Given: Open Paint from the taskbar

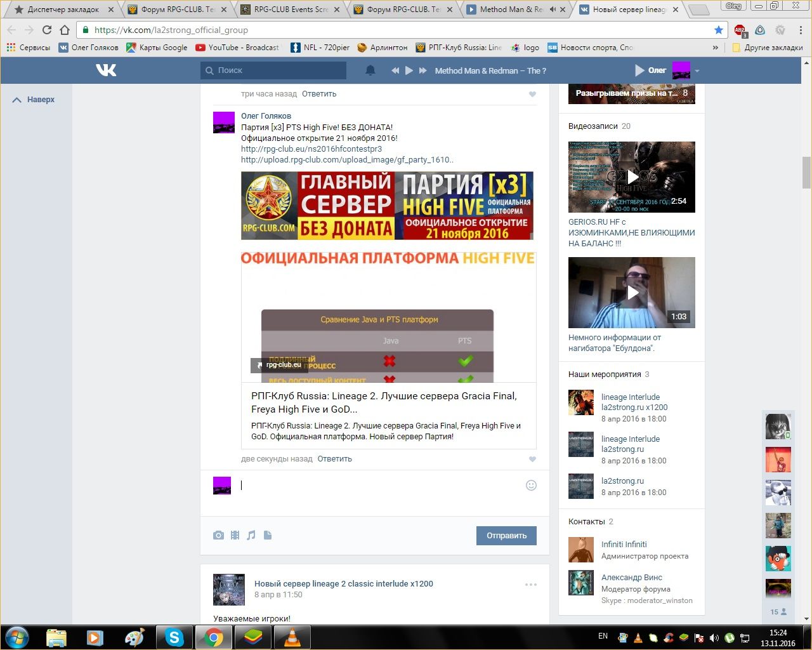Looking at the screenshot, I should tap(134, 637).
